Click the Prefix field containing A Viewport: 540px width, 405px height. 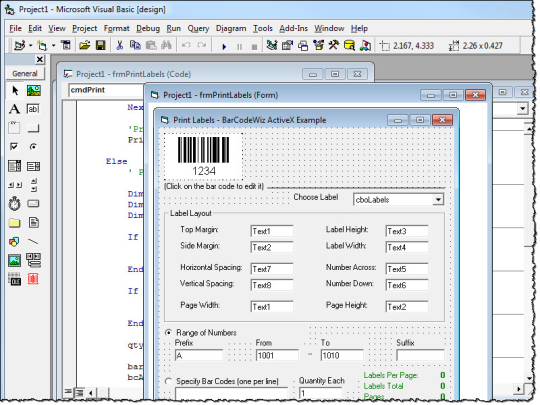(x=199, y=355)
